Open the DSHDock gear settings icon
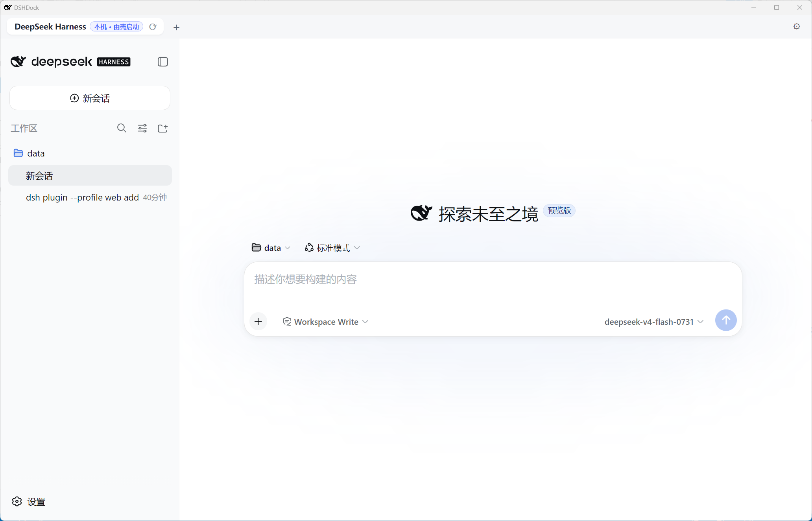Screen dimensions: 812x521 pyautogui.click(x=797, y=26)
